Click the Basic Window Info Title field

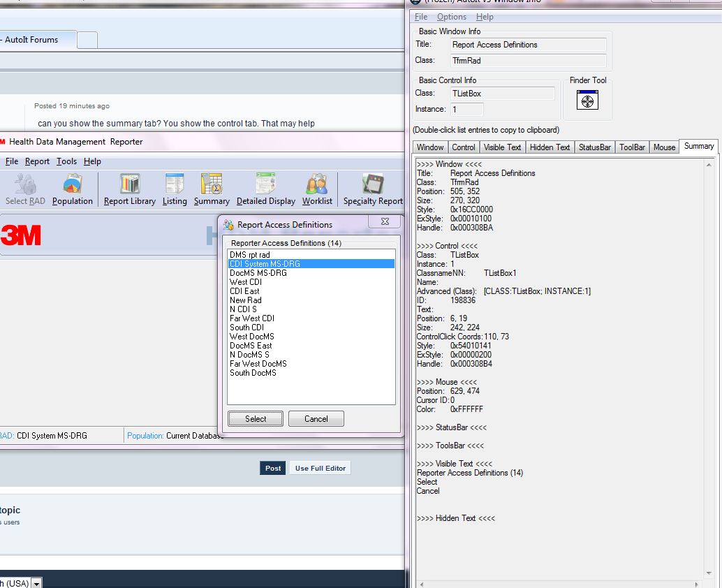pos(528,45)
